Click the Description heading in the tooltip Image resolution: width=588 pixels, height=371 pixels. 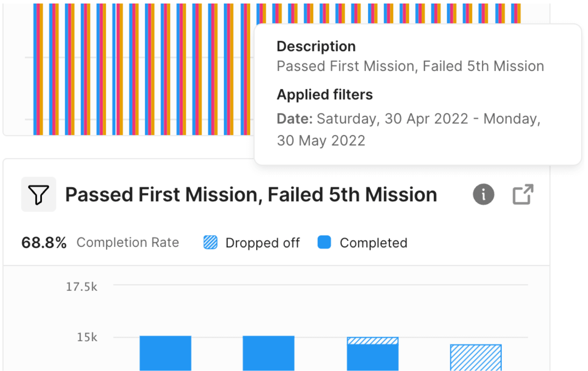click(316, 47)
